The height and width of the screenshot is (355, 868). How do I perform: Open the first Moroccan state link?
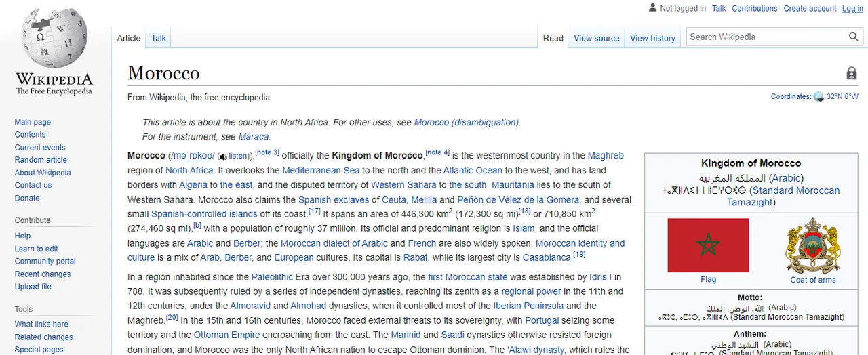coord(467,277)
